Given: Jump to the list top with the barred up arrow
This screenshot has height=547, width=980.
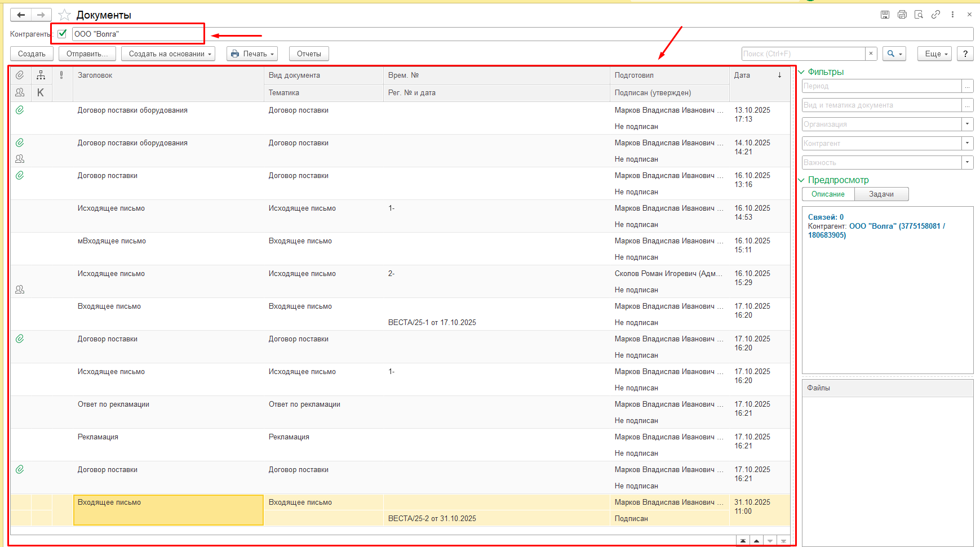Looking at the screenshot, I should pyautogui.click(x=743, y=541).
